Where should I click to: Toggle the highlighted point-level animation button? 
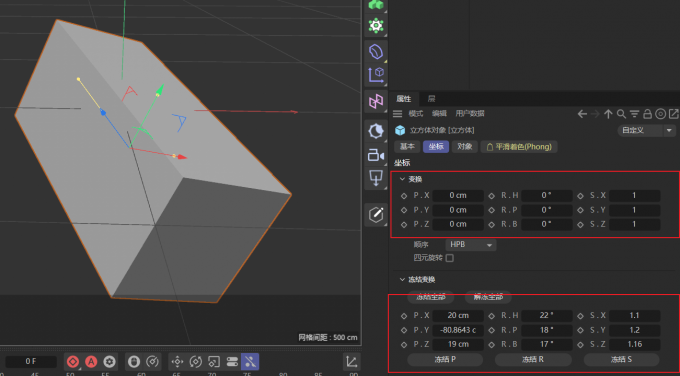point(250,361)
